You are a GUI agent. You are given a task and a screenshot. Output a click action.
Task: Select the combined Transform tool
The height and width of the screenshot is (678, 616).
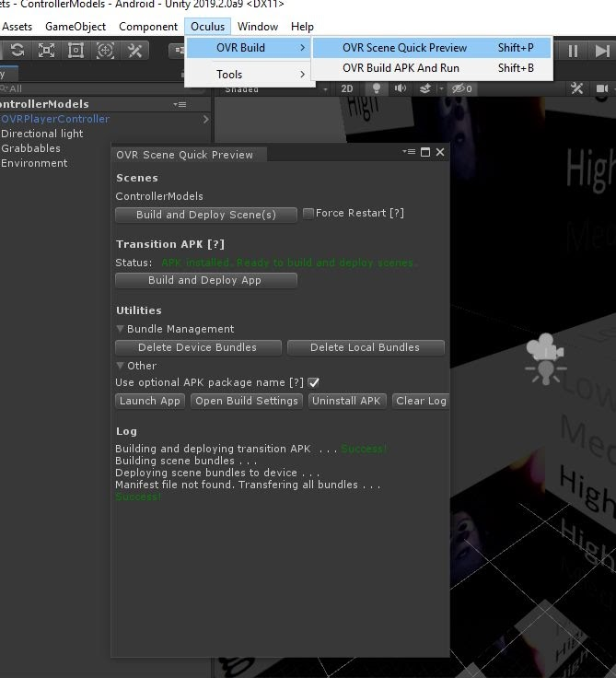pos(106,51)
